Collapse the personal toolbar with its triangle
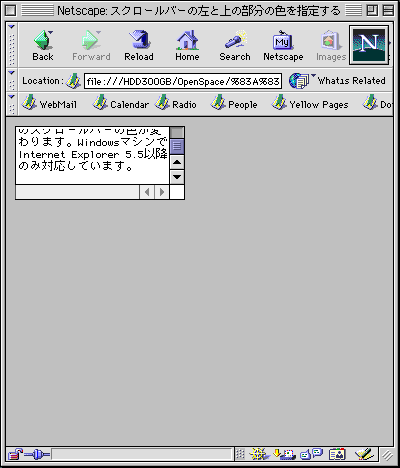Image resolution: width=400 pixels, height=468 pixels. coord(12,97)
